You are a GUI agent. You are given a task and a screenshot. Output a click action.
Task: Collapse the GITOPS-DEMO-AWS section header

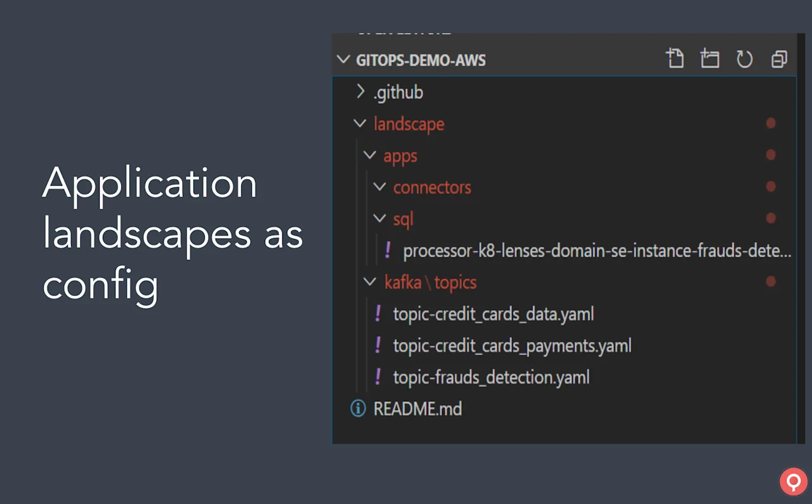[344, 60]
